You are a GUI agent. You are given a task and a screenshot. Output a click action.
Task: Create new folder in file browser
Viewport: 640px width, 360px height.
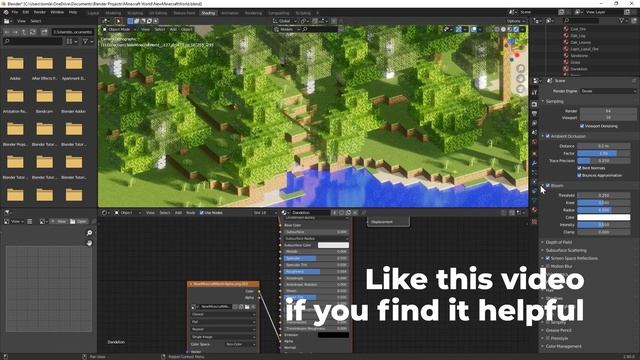coord(44,32)
